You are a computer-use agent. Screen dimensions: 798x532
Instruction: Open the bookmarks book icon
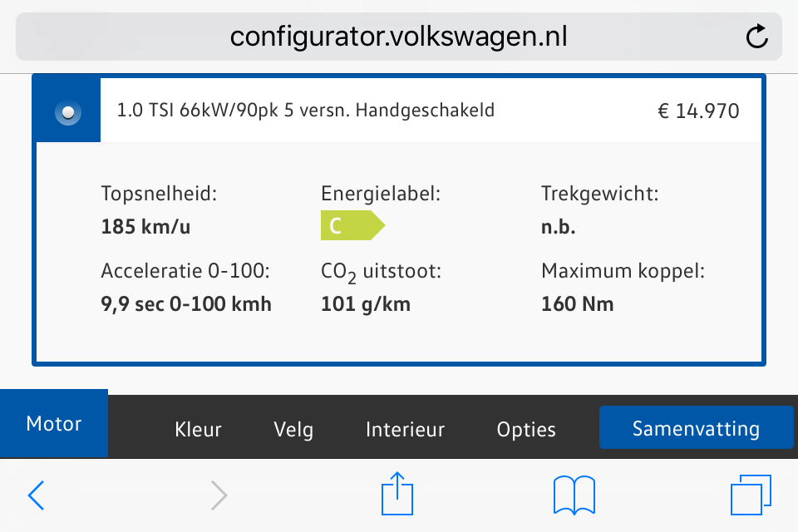point(574,495)
